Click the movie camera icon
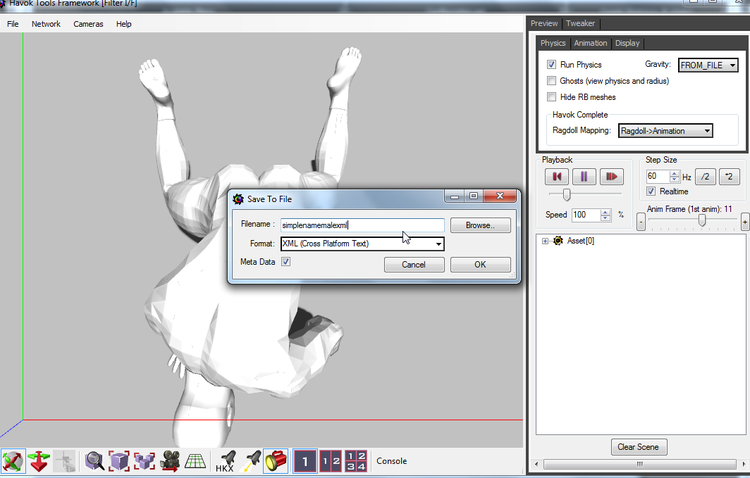750x478 pixels. (x=169, y=461)
